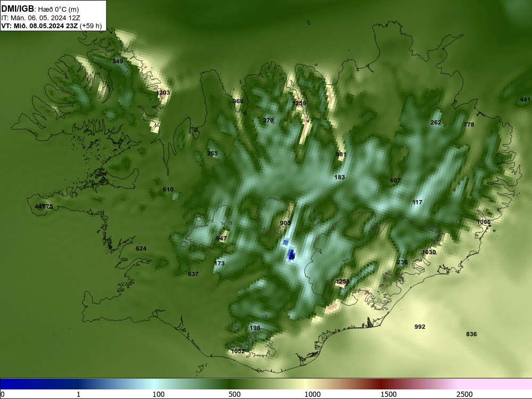Click the map value 1259
Viewport: 532px width, 399px height.
299,103
